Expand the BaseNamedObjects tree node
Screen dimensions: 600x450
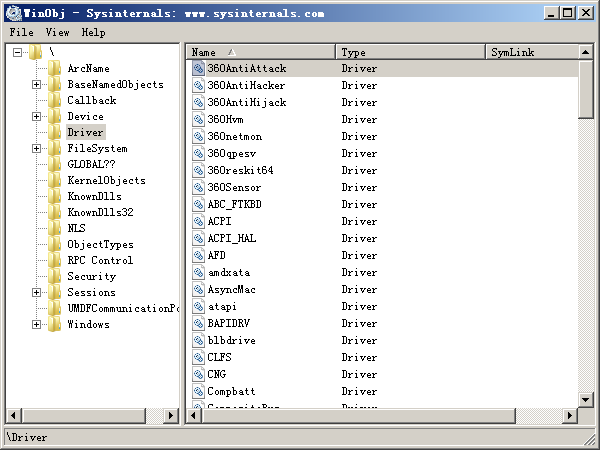[x=36, y=84]
